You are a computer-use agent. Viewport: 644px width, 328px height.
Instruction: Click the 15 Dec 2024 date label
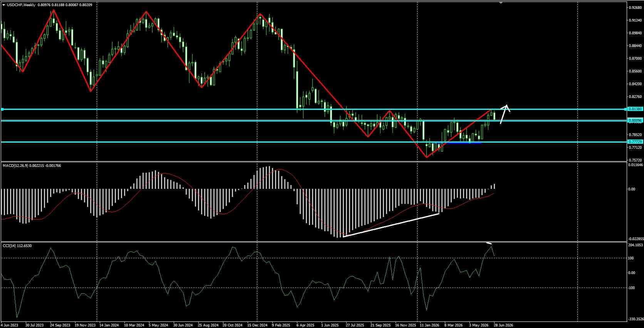coord(257,325)
